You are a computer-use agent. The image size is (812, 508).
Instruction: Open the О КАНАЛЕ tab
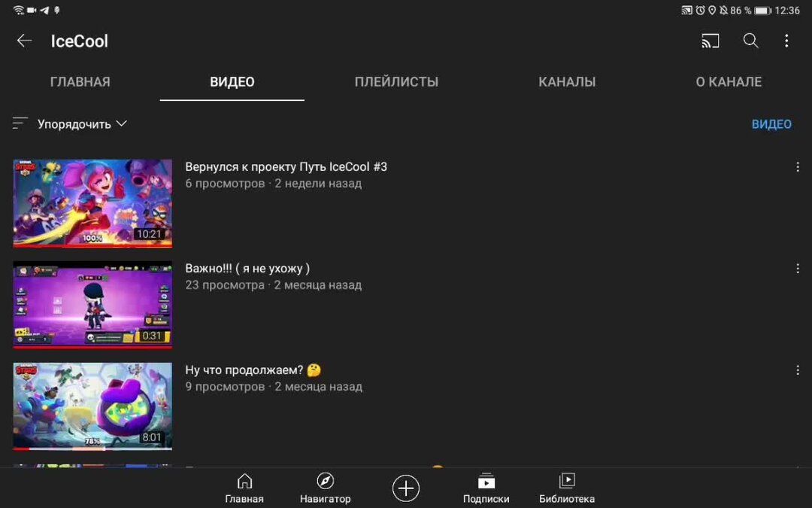pyautogui.click(x=729, y=82)
